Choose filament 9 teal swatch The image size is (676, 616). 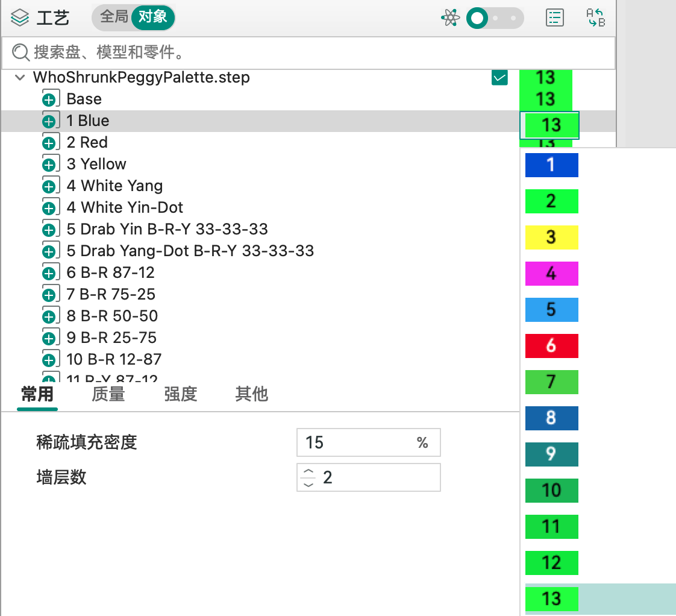click(x=551, y=454)
